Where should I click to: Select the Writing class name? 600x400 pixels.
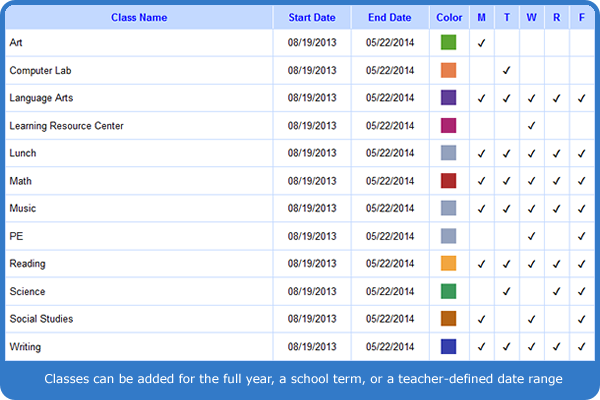click(25, 347)
